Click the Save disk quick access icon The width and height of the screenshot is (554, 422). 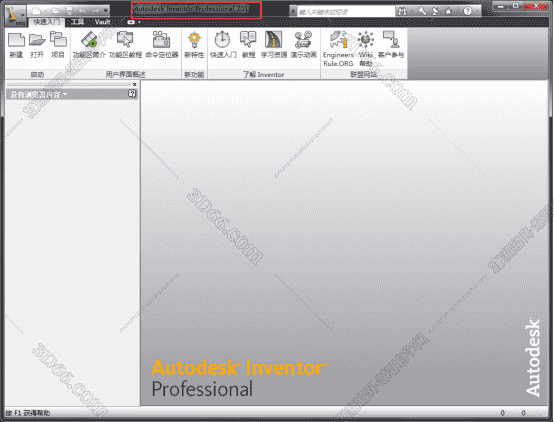(x=69, y=11)
